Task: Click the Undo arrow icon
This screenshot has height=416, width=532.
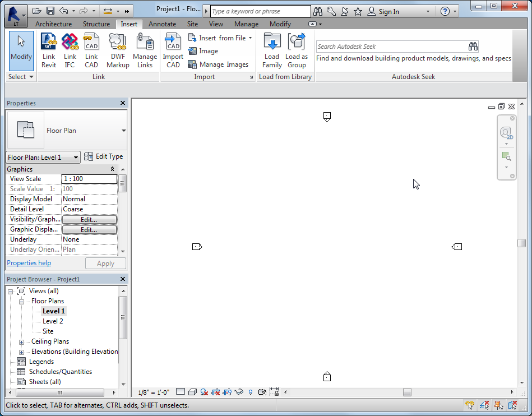Action: pyautogui.click(x=64, y=11)
